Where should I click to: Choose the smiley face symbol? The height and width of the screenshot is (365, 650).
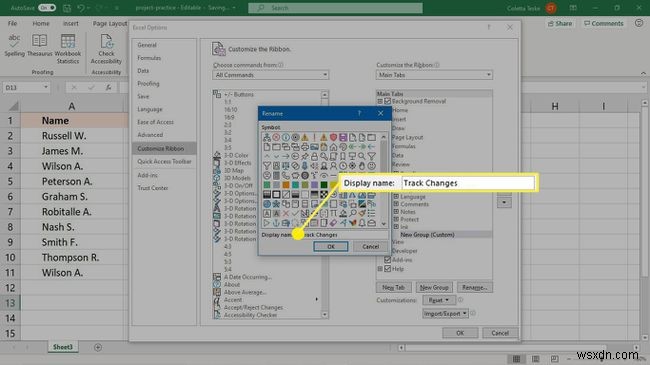[x=371, y=165]
